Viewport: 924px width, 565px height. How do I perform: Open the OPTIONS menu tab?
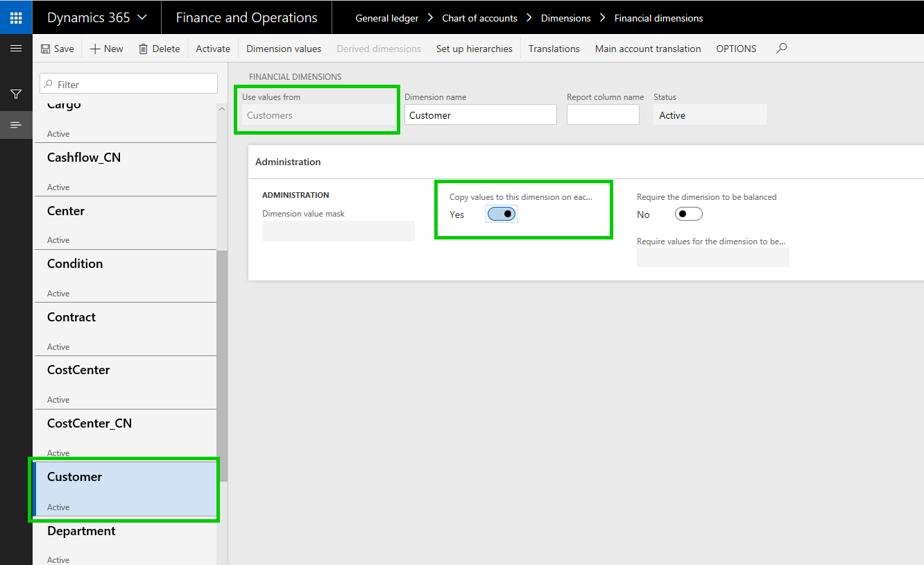coord(736,49)
